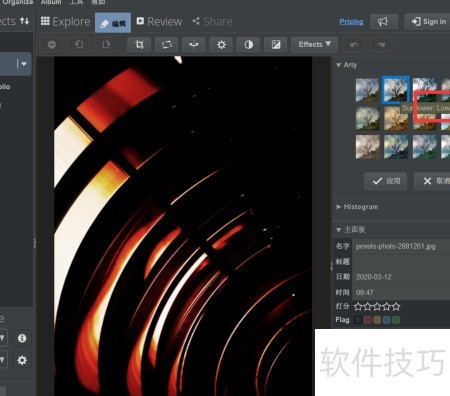Select the Crop tool in the edit toolbar
The height and width of the screenshot is (396, 450).
tap(139, 45)
